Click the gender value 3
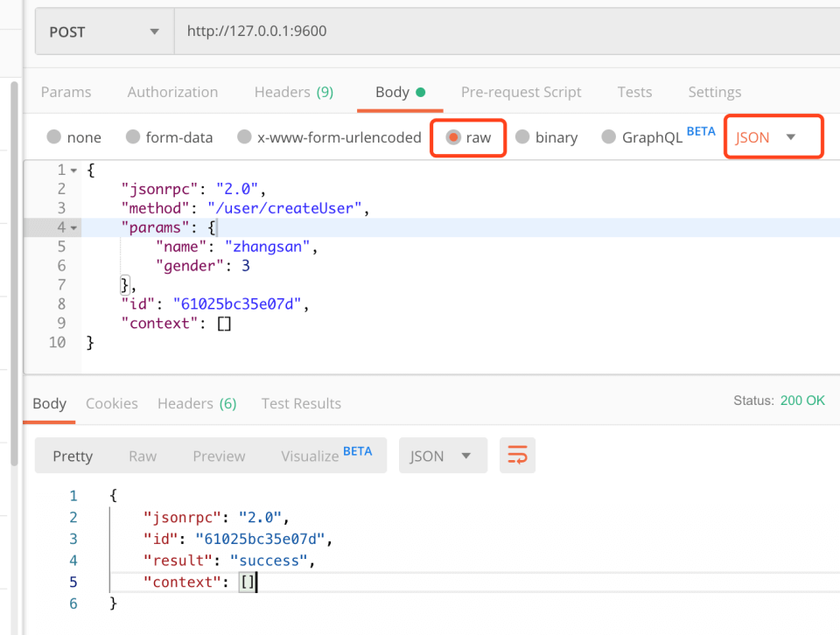The height and width of the screenshot is (635, 840). [246, 266]
